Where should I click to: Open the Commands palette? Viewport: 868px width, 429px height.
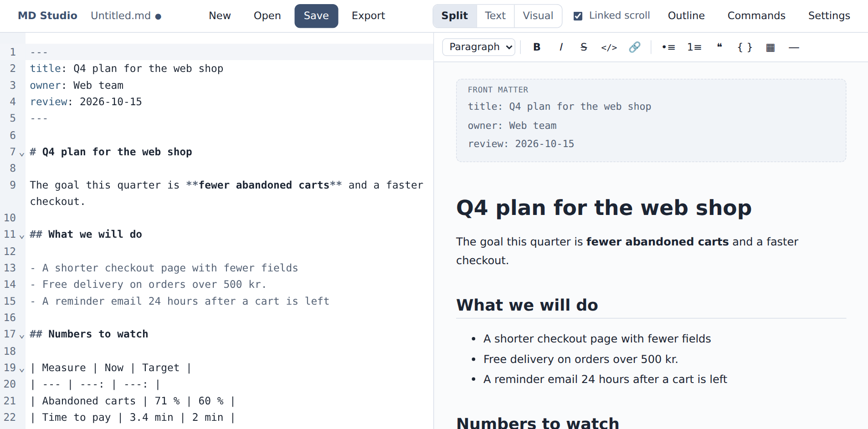point(756,16)
